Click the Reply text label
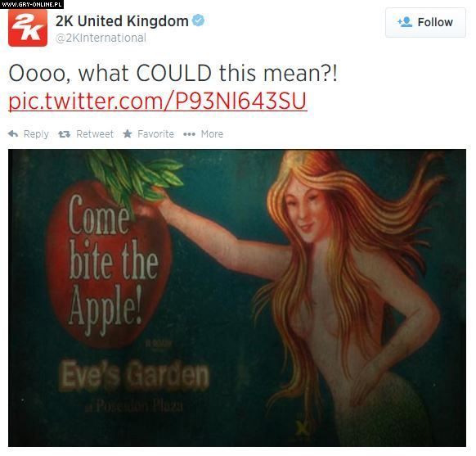476x456 pixels. click(x=36, y=134)
